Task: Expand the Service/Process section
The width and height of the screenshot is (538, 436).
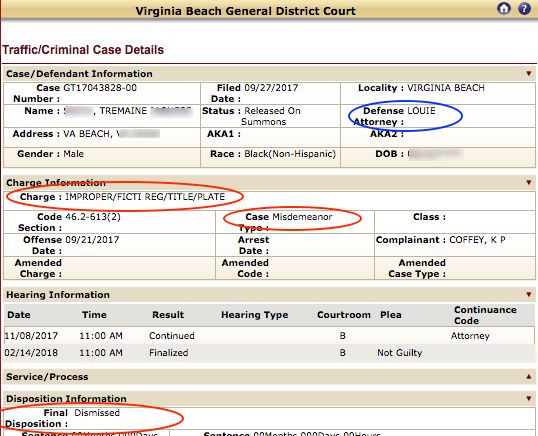Action: click(x=529, y=377)
